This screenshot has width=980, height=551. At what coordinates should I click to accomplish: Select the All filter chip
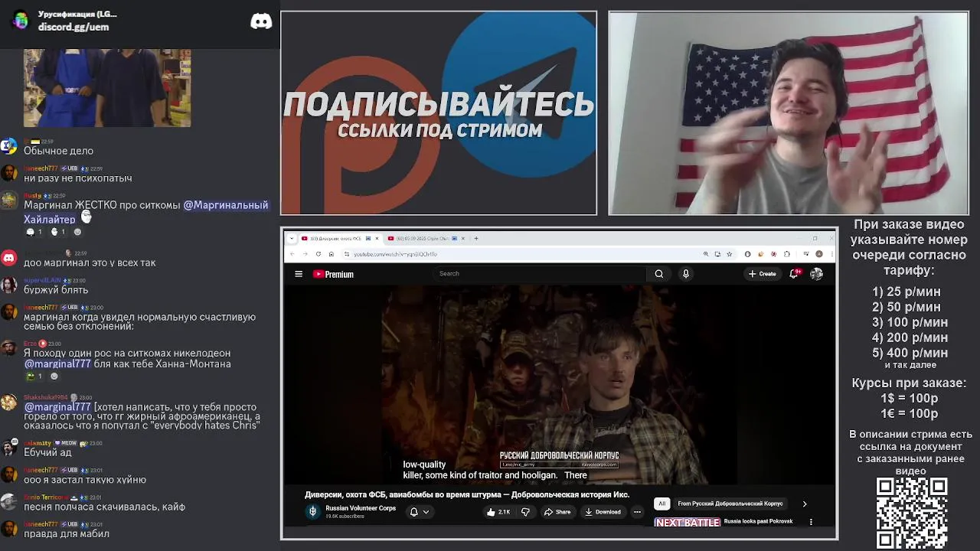[x=662, y=504]
